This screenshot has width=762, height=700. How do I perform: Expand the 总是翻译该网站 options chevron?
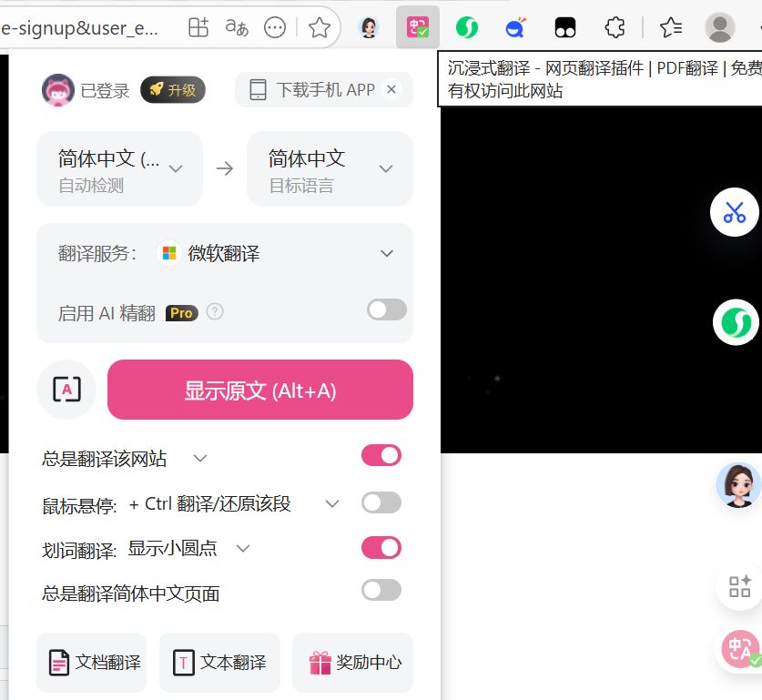[200, 458]
